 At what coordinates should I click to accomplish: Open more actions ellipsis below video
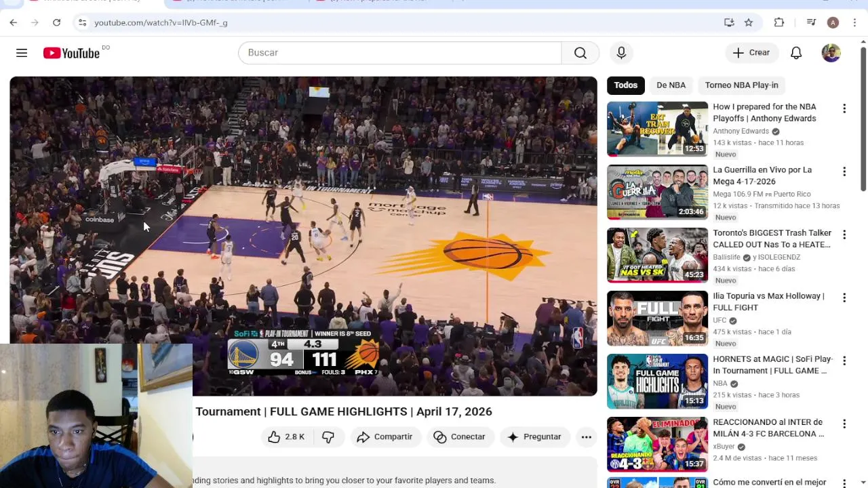point(587,437)
